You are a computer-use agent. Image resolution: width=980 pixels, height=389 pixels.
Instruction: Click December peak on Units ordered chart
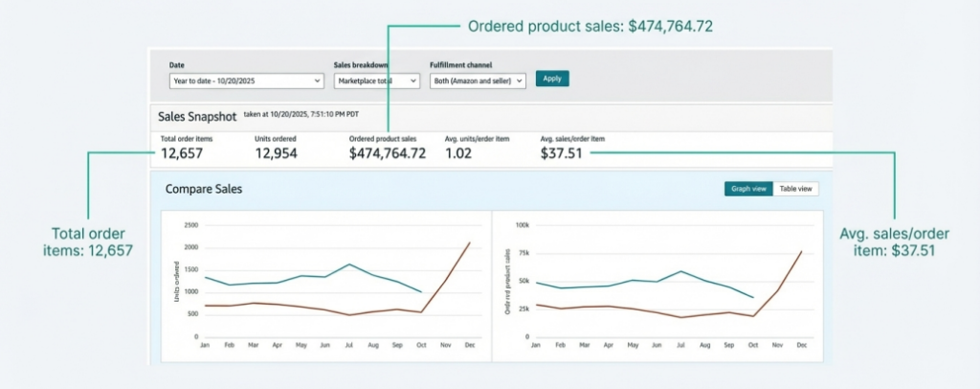[x=469, y=243]
